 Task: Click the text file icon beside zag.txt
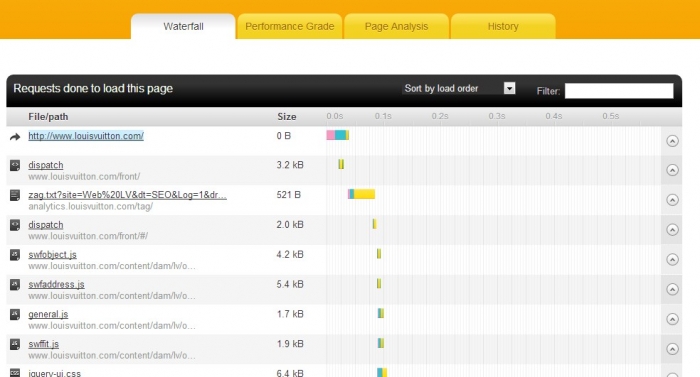[15, 195]
